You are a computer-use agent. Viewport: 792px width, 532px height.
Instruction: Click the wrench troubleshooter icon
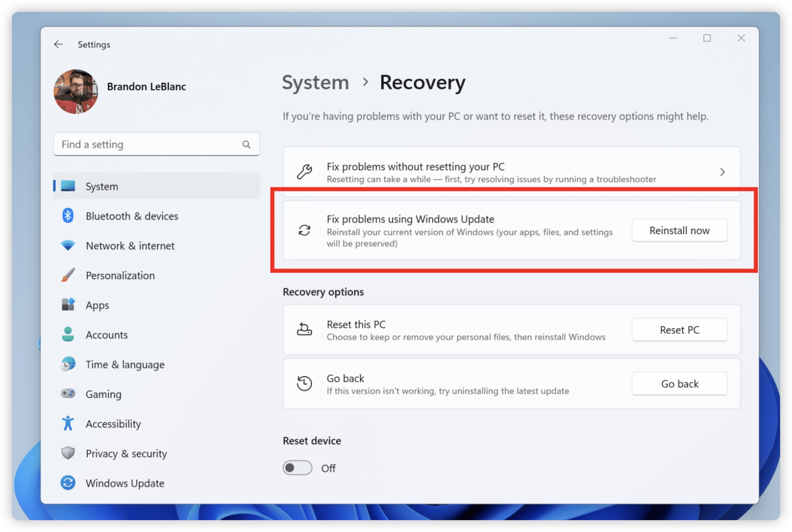tap(304, 172)
